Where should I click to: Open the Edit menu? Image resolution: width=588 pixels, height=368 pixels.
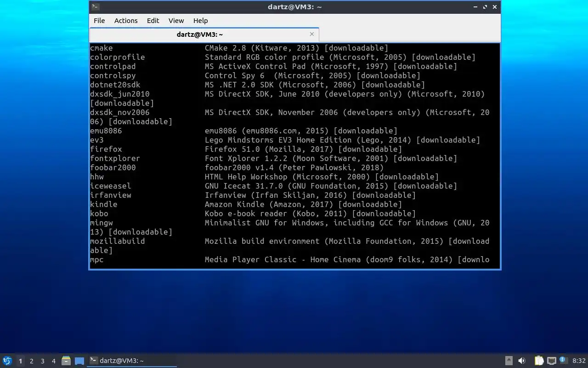[x=153, y=20]
